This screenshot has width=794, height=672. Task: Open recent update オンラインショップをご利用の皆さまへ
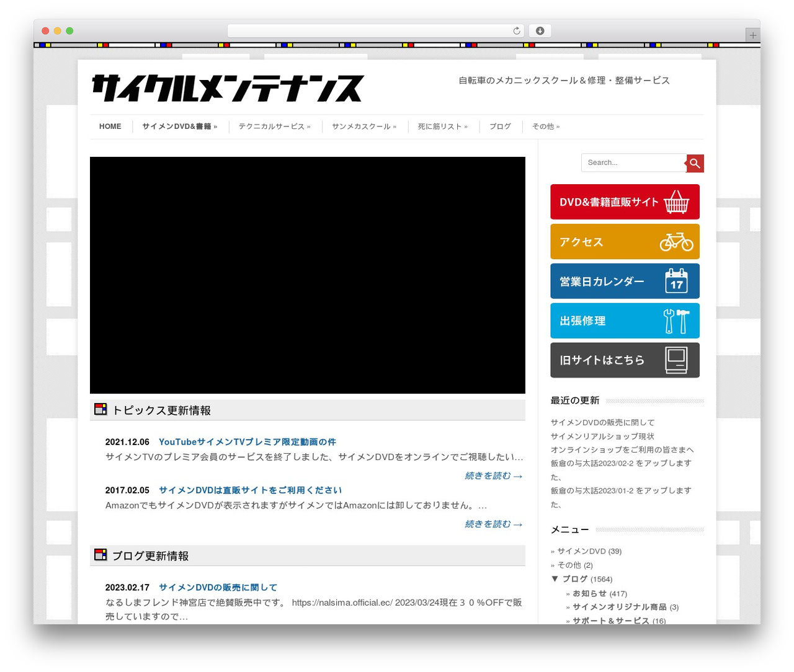pyautogui.click(x=622, y=450)
